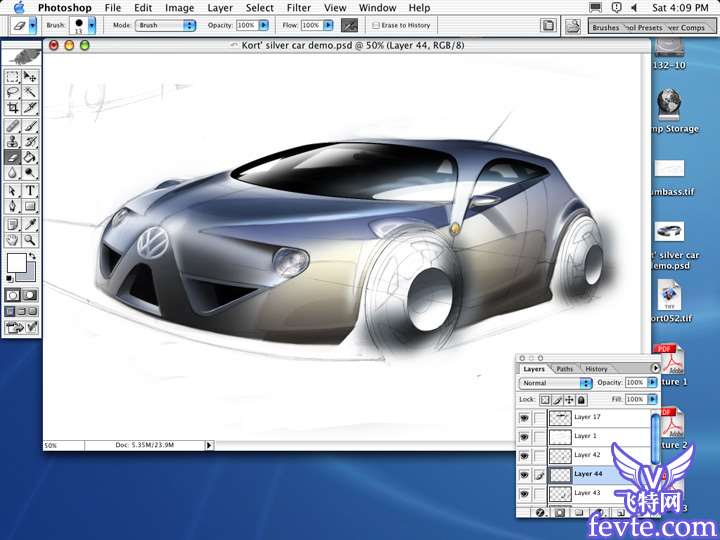Open the Layer menu
The width and height of the screenshot is (720, 540).
coord(220,8)
